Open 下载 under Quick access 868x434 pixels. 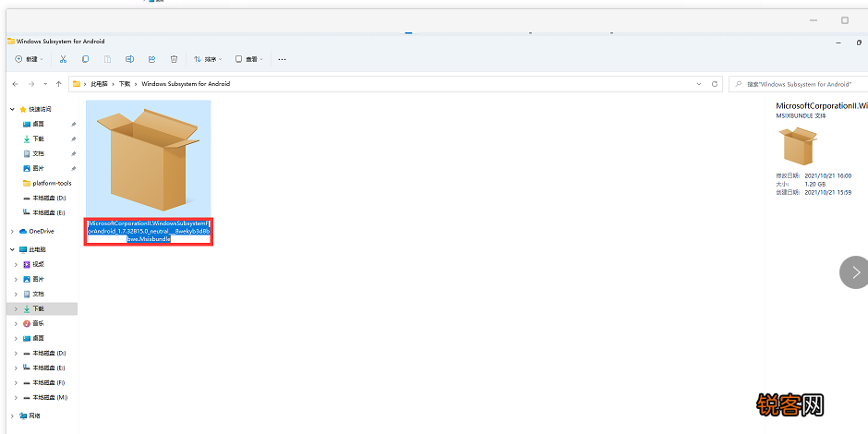point(38,139)
